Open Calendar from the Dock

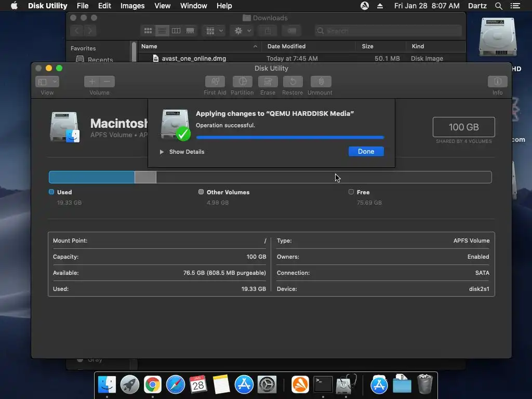[x=198, y=384]
